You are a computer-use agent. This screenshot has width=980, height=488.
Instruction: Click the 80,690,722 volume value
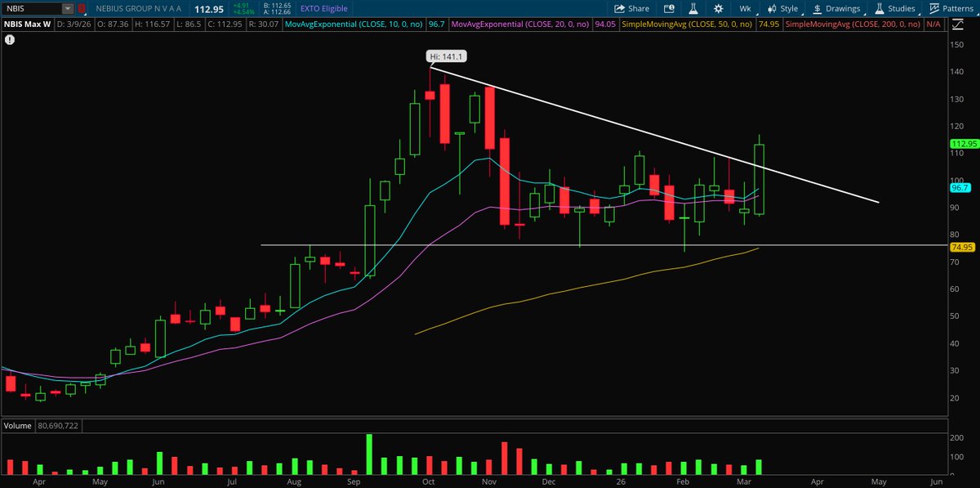[57, 426]
